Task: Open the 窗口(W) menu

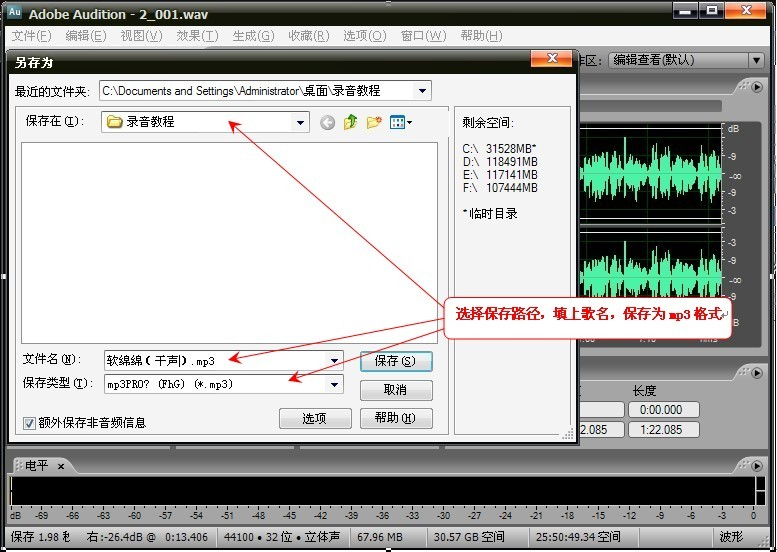Action: pos(423,36)
